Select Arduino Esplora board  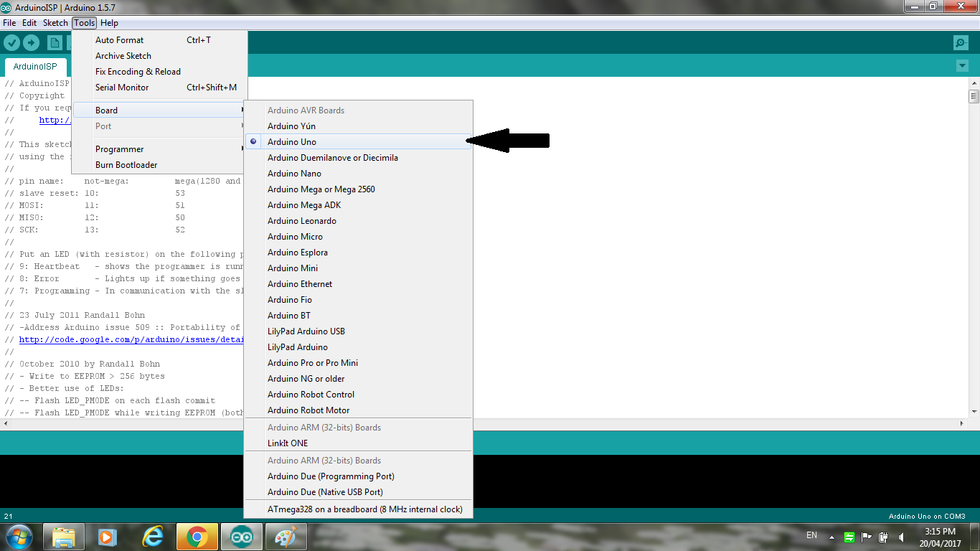point(358,253)
